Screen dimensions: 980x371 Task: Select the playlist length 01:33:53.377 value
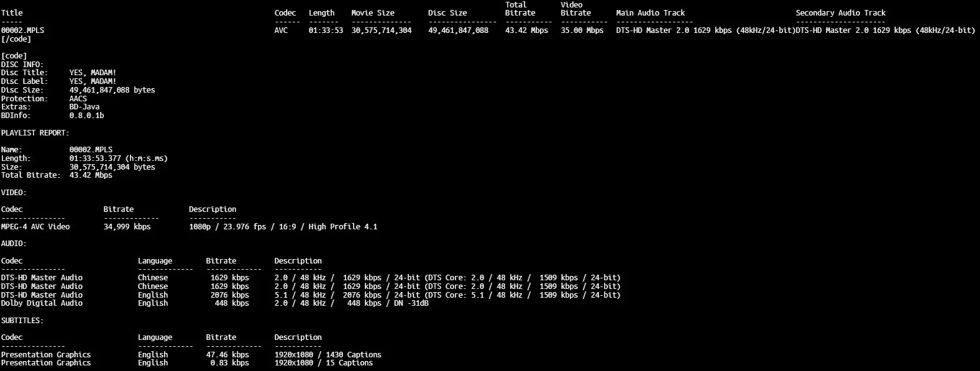click(x=118, y=158)
